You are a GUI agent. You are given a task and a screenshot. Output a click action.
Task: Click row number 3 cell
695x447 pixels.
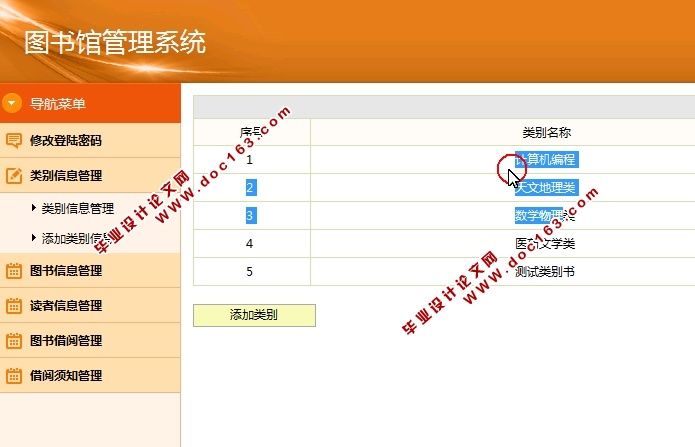click(x=251, y=216)
